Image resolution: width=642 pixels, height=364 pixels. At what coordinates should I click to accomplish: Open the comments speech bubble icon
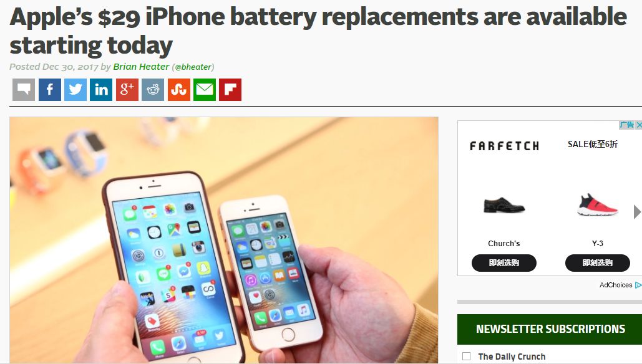tap(24, 90)
